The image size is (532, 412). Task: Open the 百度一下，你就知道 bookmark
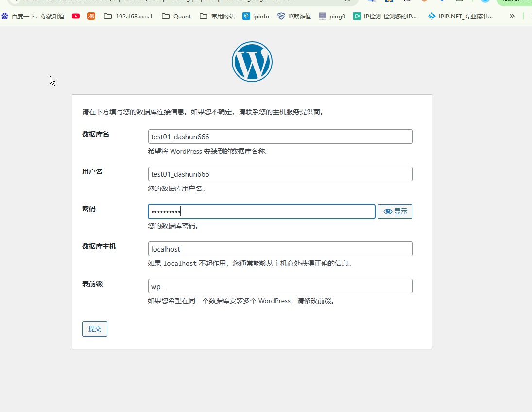pos(33,17)
